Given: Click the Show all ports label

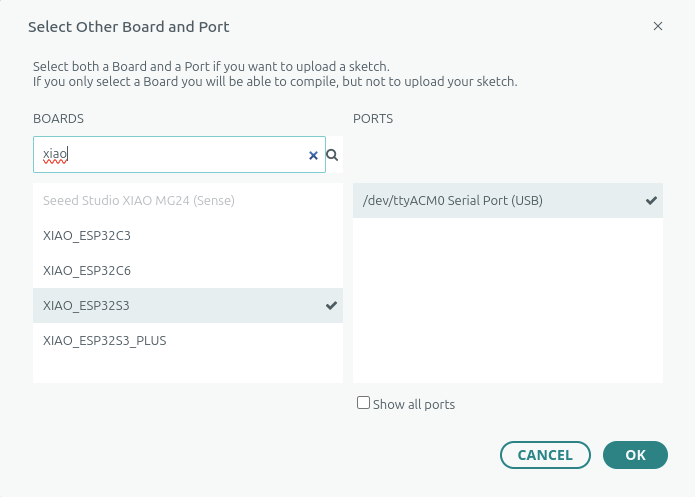Looking at the screenshot, I should pyautogui.click(x=413, y=405).
